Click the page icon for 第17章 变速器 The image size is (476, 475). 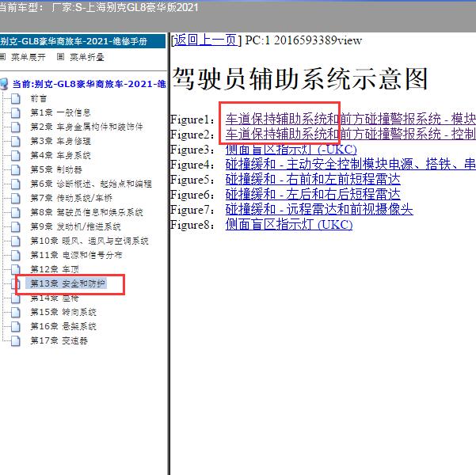(x=16, y=341)
